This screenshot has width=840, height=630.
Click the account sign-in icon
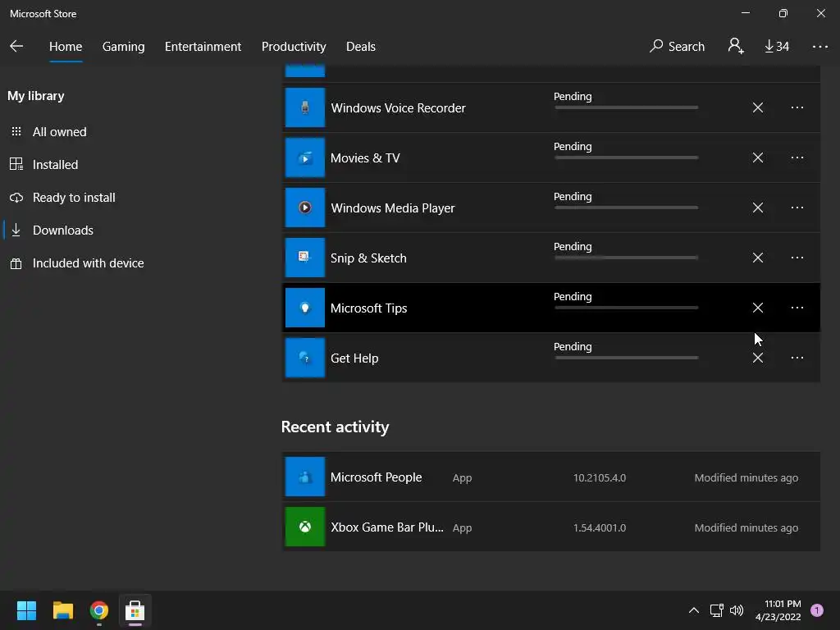tap(736, 46)
